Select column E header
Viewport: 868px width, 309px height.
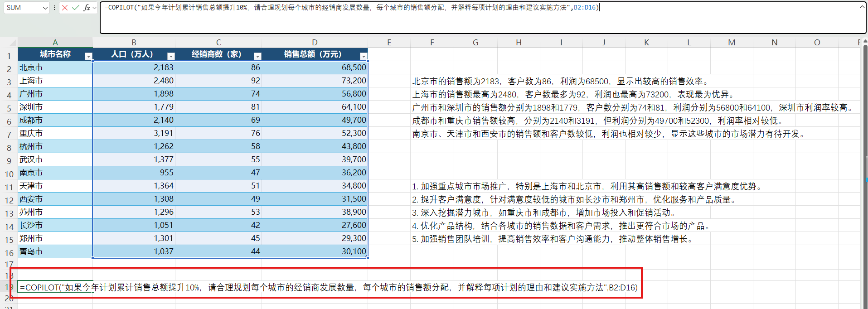[x=389, y=43]
